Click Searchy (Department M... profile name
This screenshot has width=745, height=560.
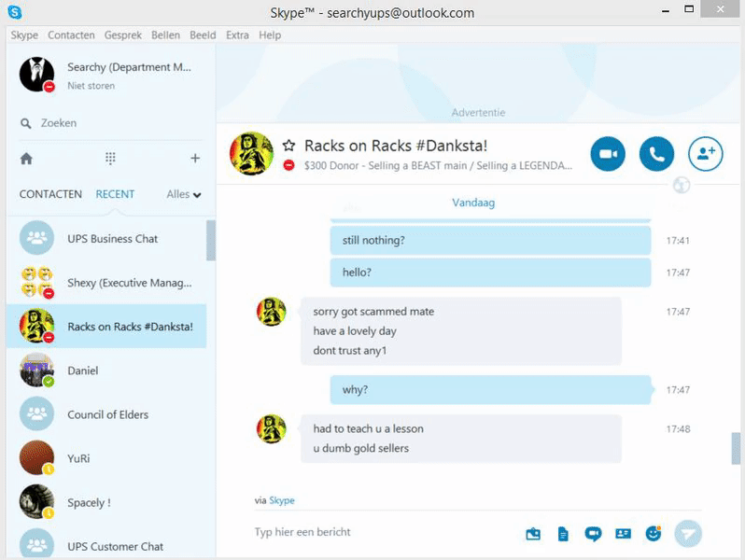(x=129, y=67)
